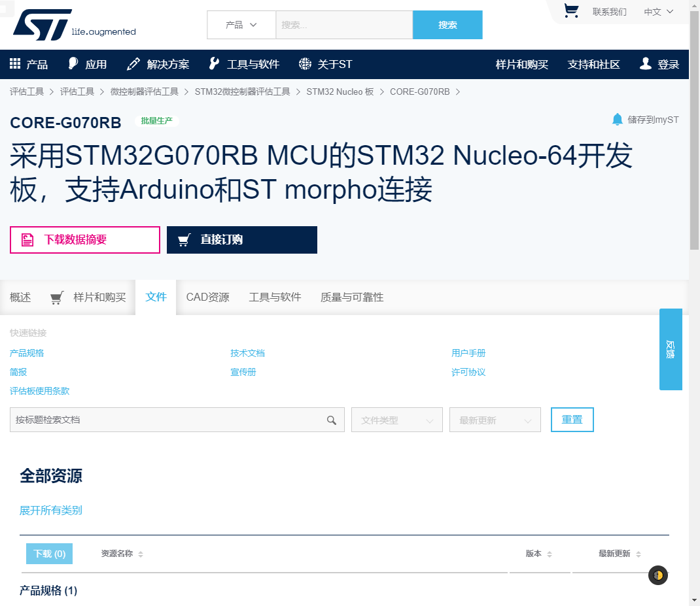Screen dimensions: 700x606
Task: Click the lightbulb icon beside 应用
Action: pos(73,64)
